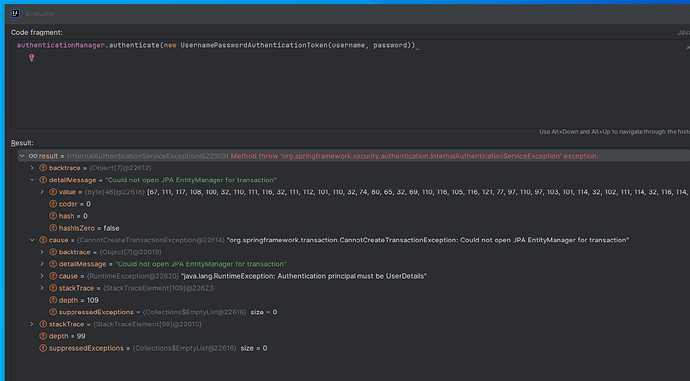This screenshot has width=690, height=381.
Task: Click the field icon next to hashIsZero = false
Action: pyautogui.click(x=53, y=228)
